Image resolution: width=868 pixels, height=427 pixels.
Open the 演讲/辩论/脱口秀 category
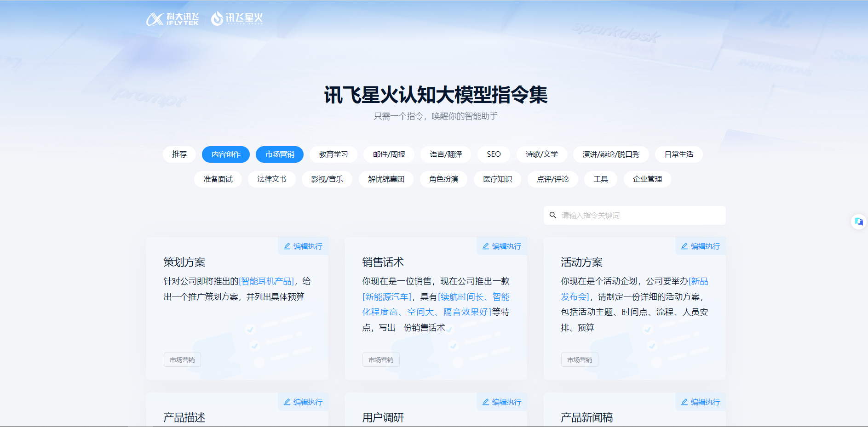[611, 154]
